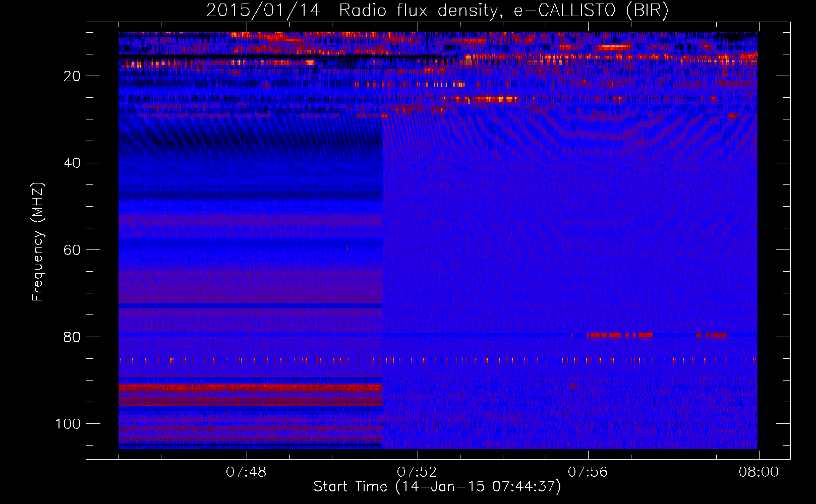This screenshot has width=816, height=504.
Task: Click the bright red band near 92 MHz
Action: (x=251, y=388)
